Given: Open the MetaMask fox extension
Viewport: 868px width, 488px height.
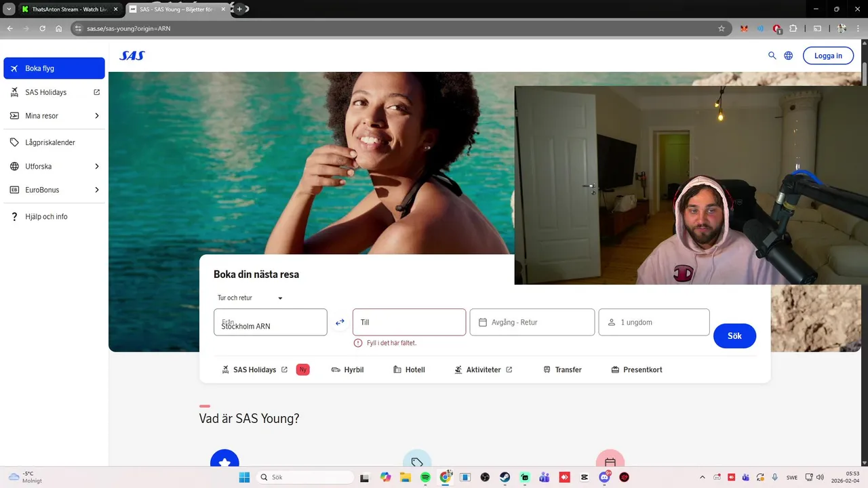Looking at the screenshot, I should (x=744, y=28).
